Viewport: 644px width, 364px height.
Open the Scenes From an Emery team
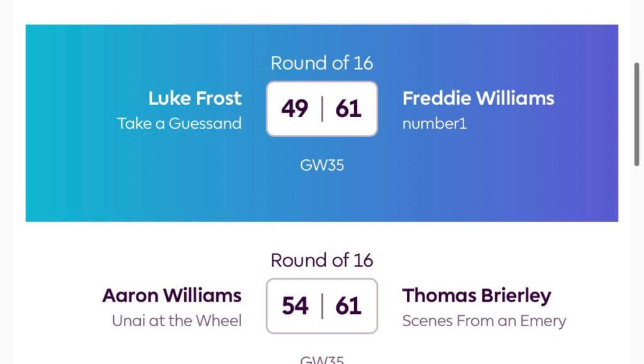coord(484,321)
